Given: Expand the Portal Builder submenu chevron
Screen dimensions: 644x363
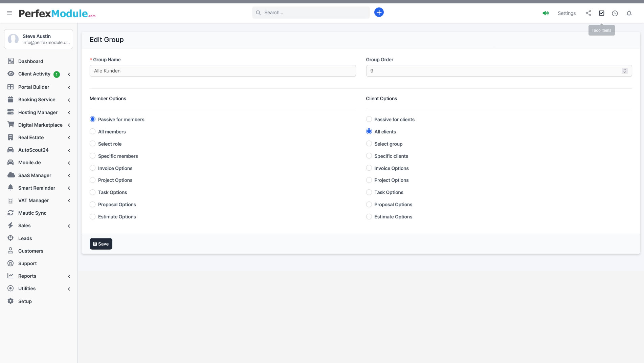Looking at the screenshot, I should 69,87.
